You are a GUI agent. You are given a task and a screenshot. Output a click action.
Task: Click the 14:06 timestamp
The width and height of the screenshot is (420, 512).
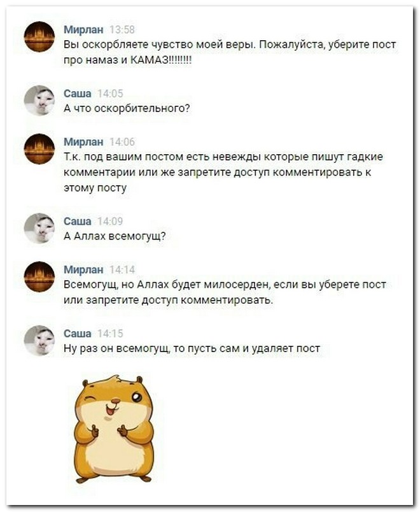(122, 143)
